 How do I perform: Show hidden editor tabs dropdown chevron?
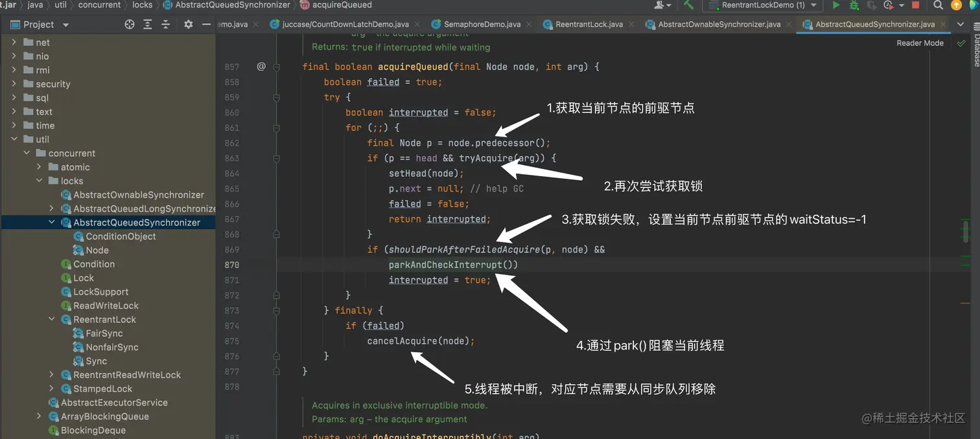(961, 25)
